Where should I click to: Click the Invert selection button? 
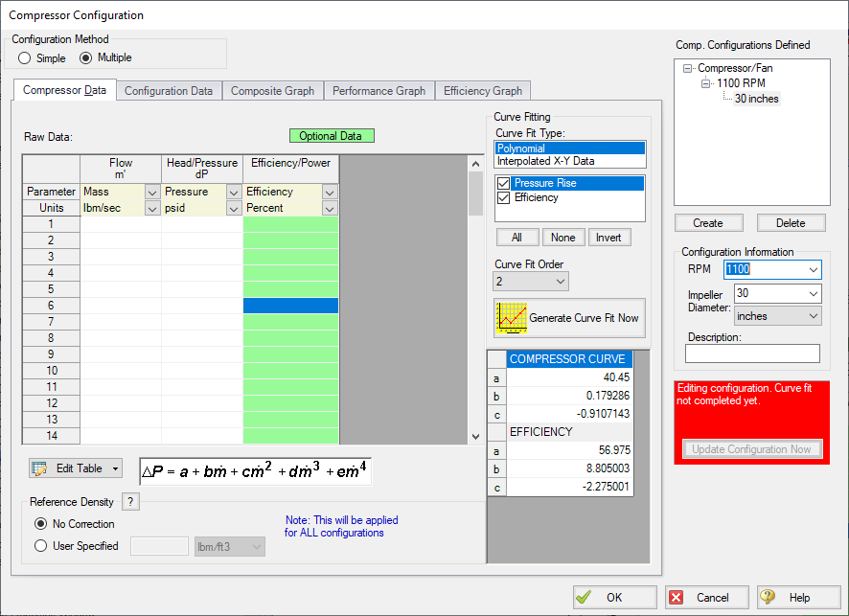click(x=609, y=238)
